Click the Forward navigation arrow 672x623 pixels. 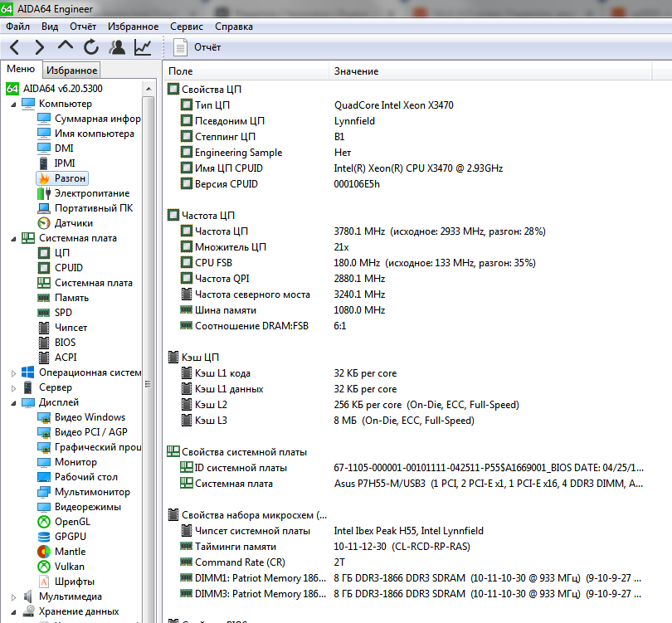coord(40,47)
